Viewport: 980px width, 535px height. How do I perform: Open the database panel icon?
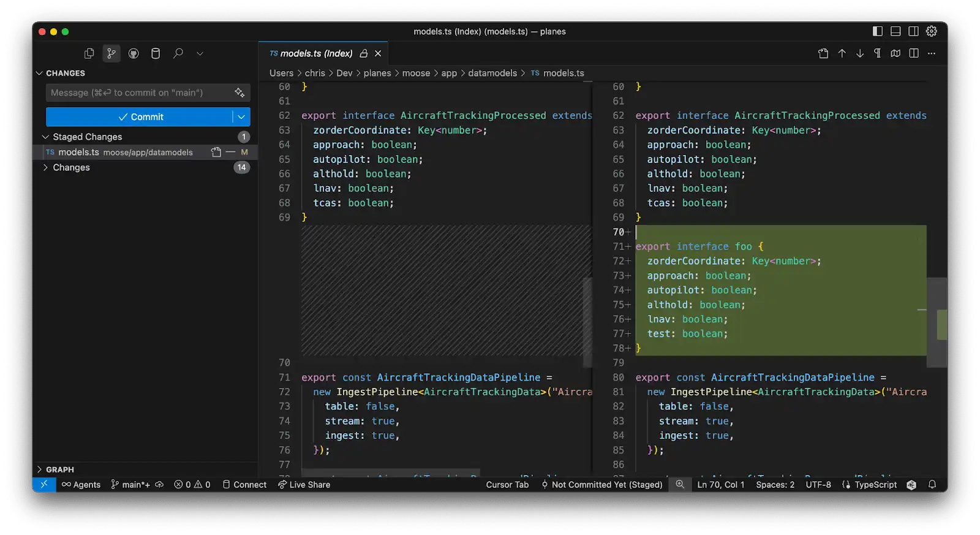156,53
